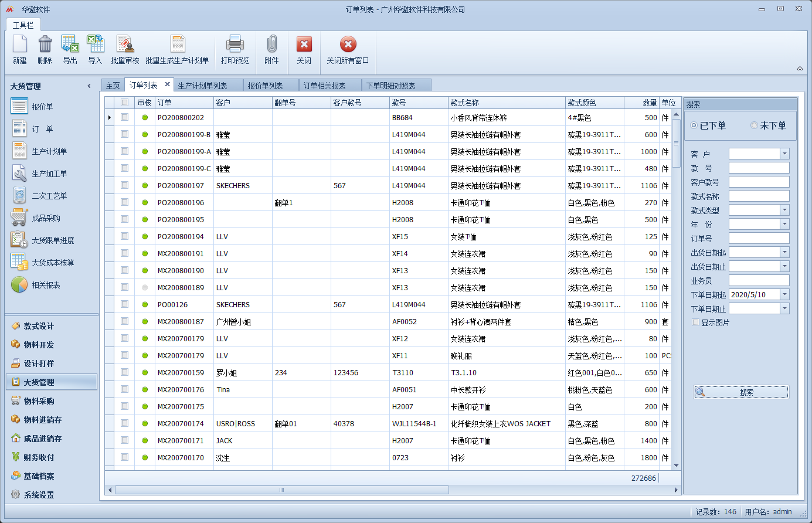Open the 物料采购 navigation section
Screen dimensions: 812x523
(39, 401)
